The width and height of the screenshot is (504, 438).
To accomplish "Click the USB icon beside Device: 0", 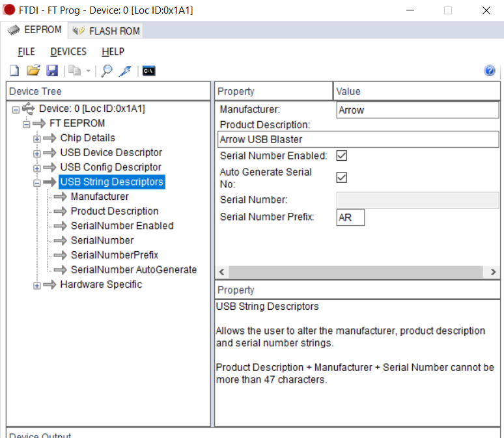I will tap(28, 109).
